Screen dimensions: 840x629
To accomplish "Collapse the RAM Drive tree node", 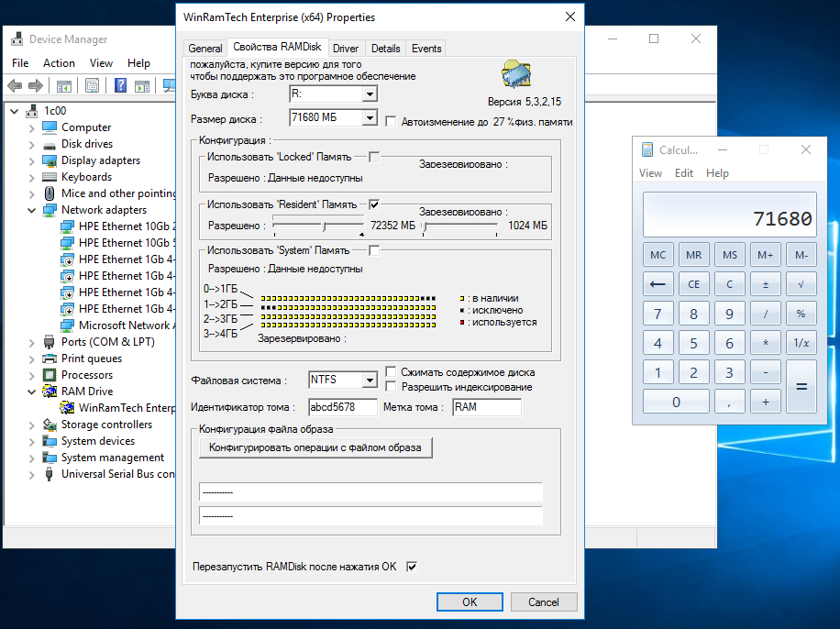I will tap(31, 392).
